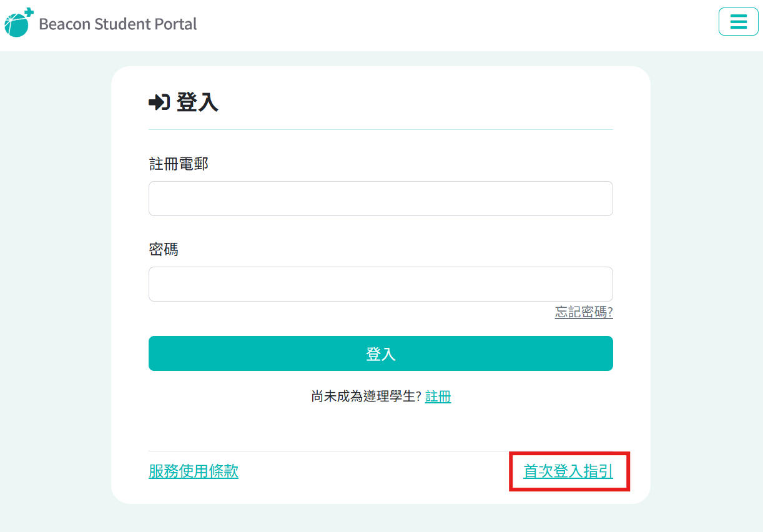Click the divider line under the 登入 heading
The width and height of the screenshot is (763, 532).
tap(380, 130)
